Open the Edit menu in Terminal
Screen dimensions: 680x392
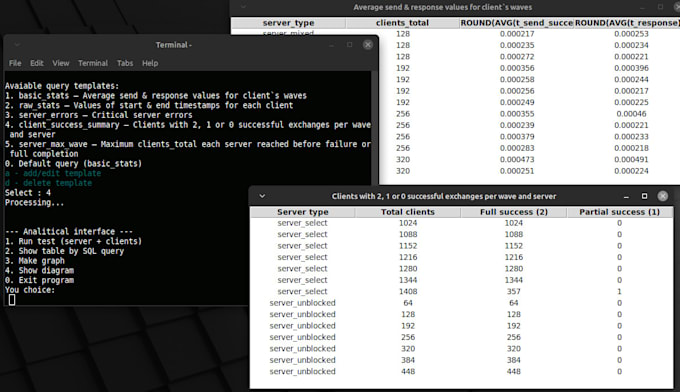(37, 63)
